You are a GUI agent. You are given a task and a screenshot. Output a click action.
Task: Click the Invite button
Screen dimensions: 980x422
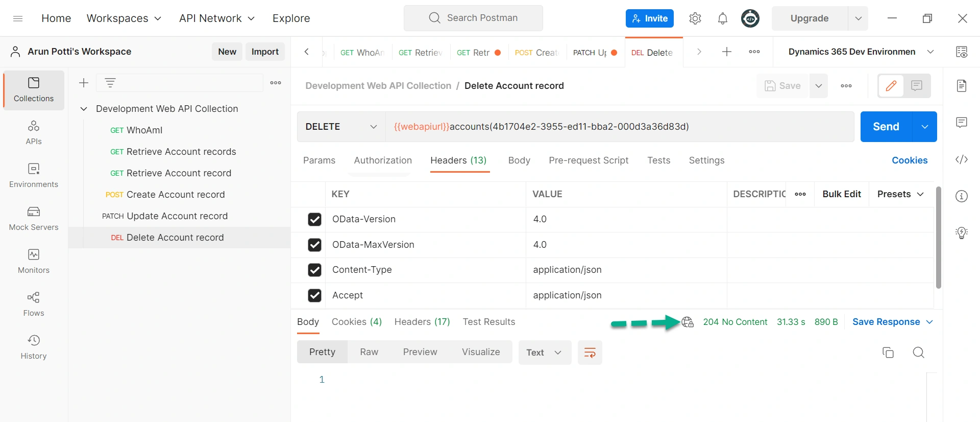[649, 18]
